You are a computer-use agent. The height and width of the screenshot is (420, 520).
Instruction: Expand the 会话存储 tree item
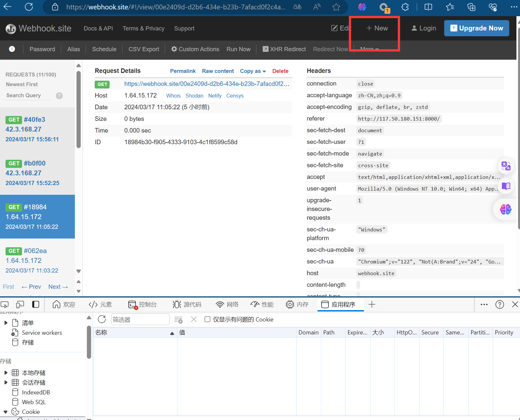pos(6,382)
